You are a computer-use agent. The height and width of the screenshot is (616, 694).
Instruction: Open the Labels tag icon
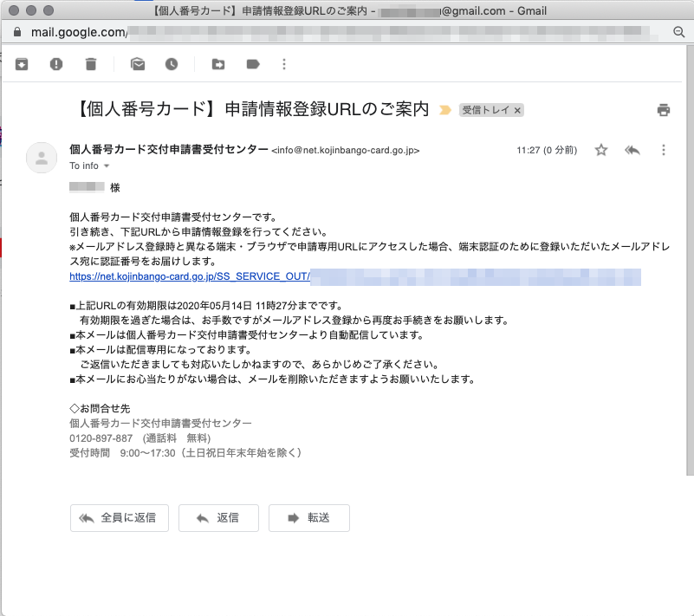[253, 64]
